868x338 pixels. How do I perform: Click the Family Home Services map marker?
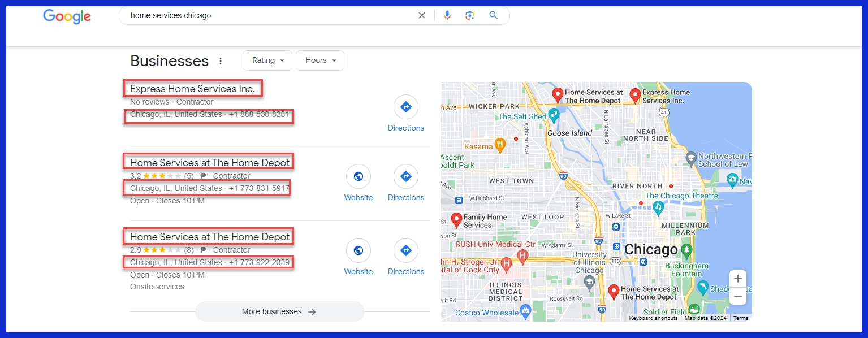pos(456,218)
